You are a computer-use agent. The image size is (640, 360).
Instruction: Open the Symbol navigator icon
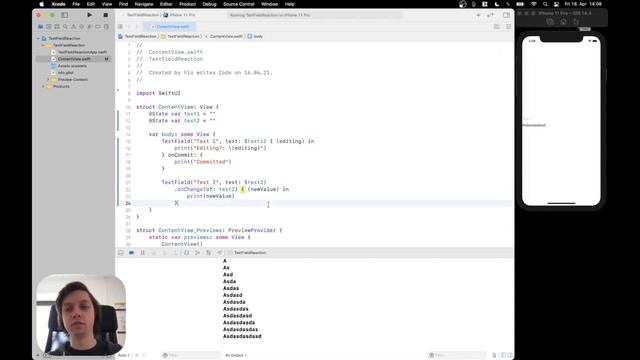pyautogui.click(x=57, y=27)
